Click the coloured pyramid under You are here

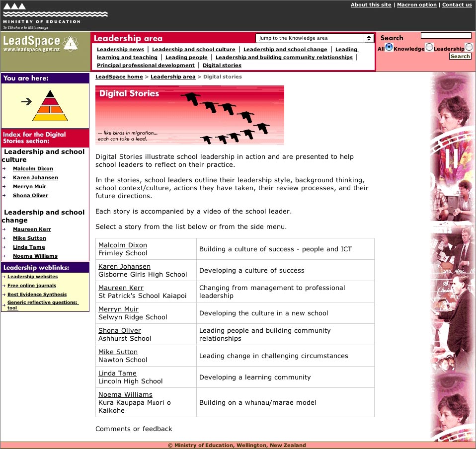50,106
